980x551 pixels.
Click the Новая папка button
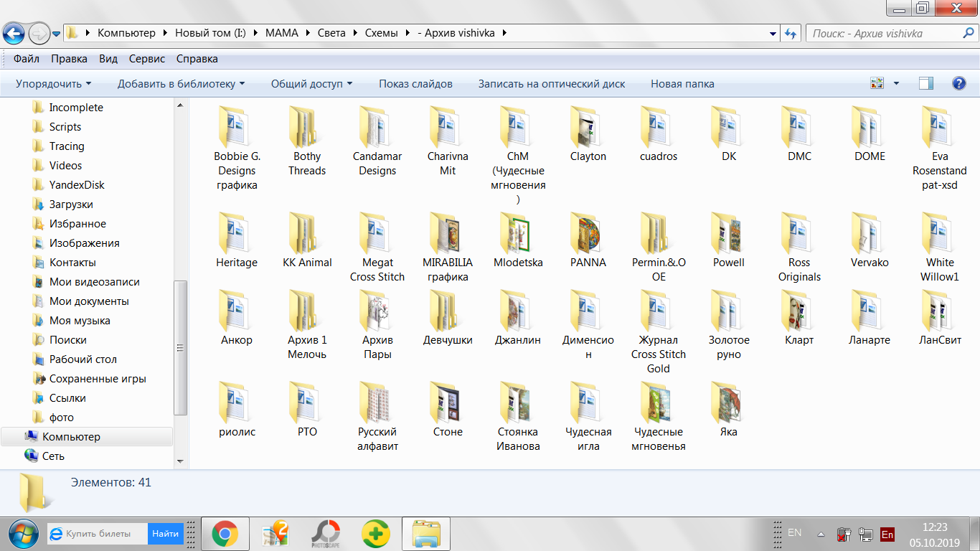682,84
